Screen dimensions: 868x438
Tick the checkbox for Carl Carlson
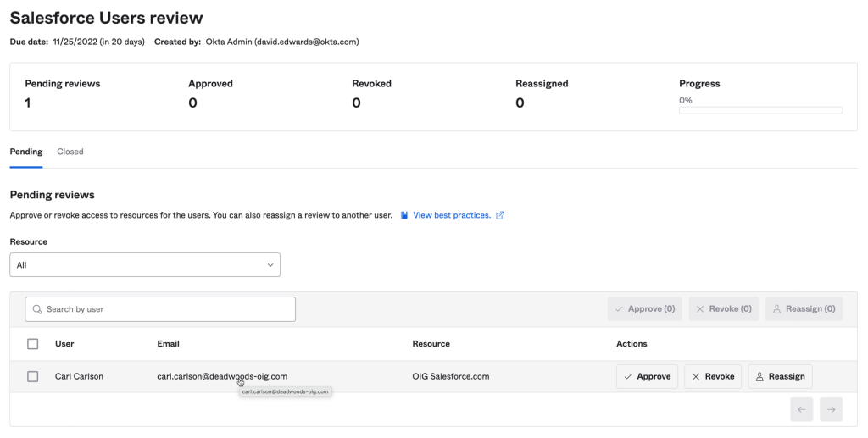point(33,377)
